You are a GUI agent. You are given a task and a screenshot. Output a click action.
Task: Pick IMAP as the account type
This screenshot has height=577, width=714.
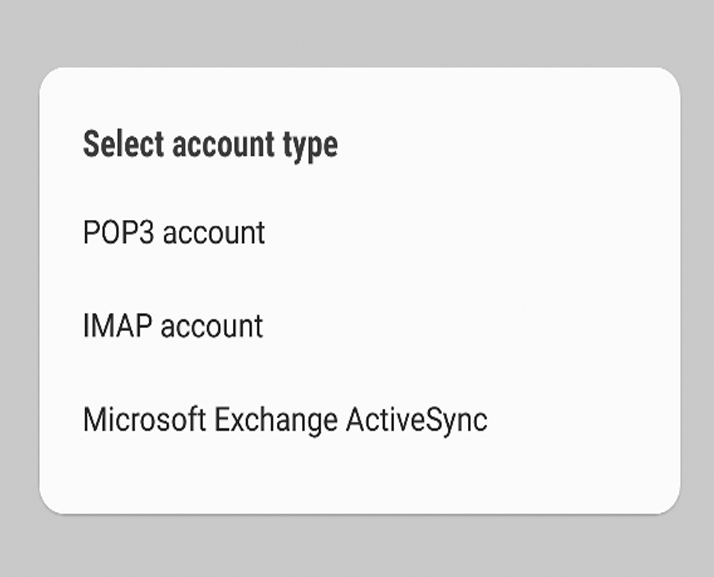[x=360, y=326]
